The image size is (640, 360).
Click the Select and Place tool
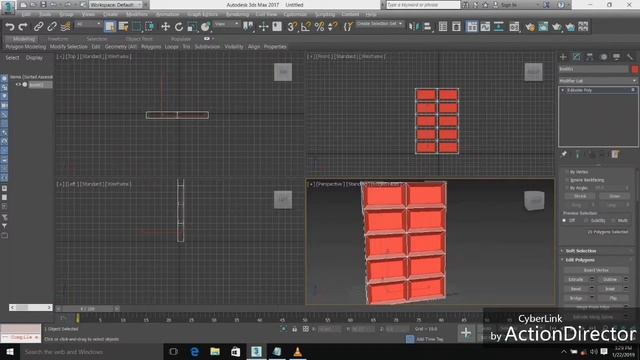tap(205, 27)
